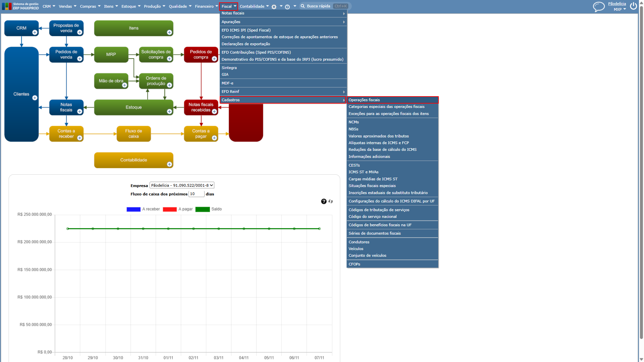Click the Pãodelícia user link
This screenshot has width=644, height=362.
[x=617, y=4]
